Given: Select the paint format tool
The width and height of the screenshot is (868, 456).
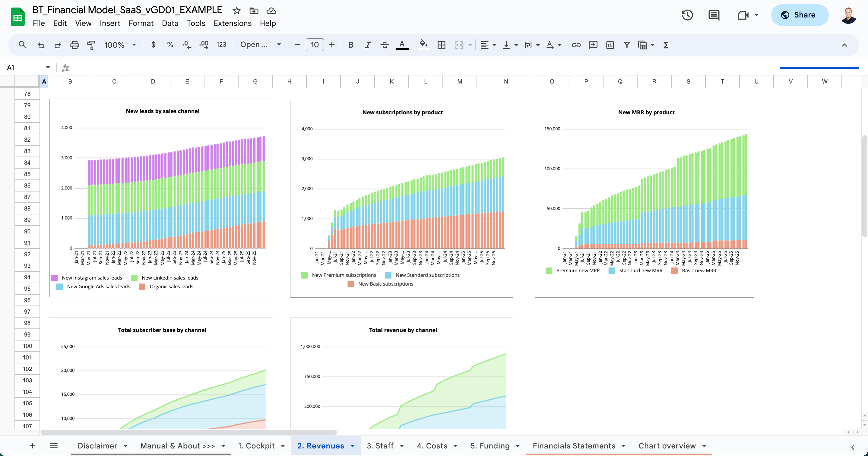Looking at the screenshot, I should [91, 45].
